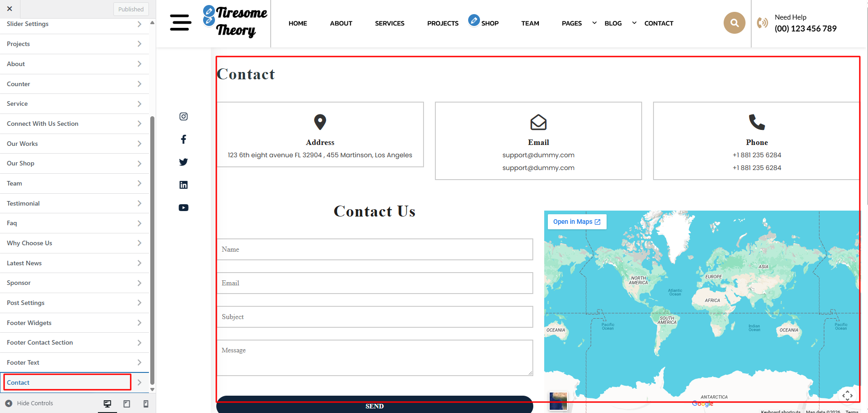Open the LinkedIn social icon
This screenshot has width=868, height=413.
click(x=184, y=185)
